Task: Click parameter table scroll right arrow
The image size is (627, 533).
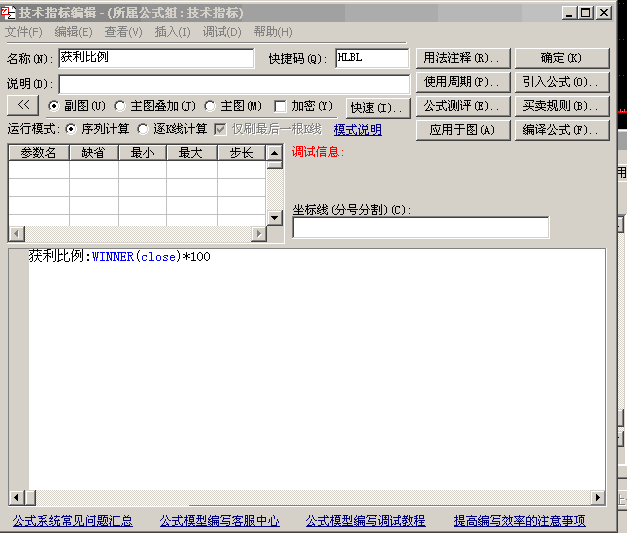Action: coord(259,234)
